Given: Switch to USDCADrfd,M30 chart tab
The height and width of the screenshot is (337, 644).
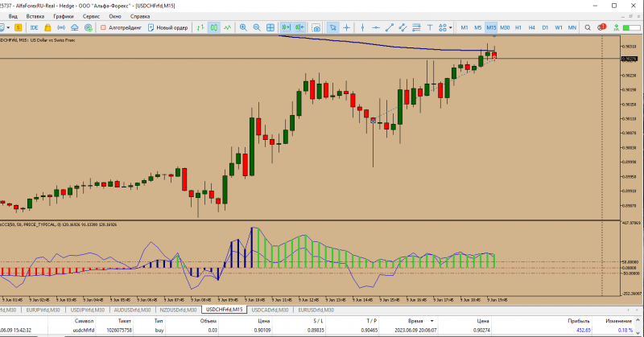Looking at the screenshot, I should [270, 310].
